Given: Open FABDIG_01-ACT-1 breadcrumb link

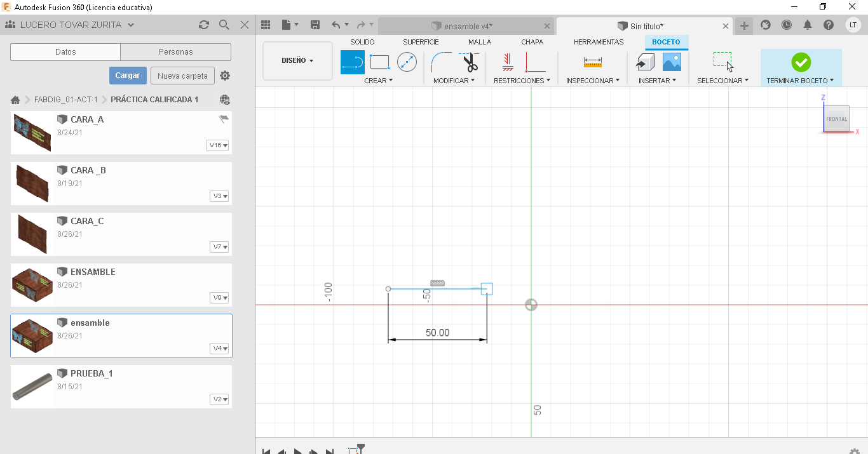Looking at the screenshot, I should 66,100.
